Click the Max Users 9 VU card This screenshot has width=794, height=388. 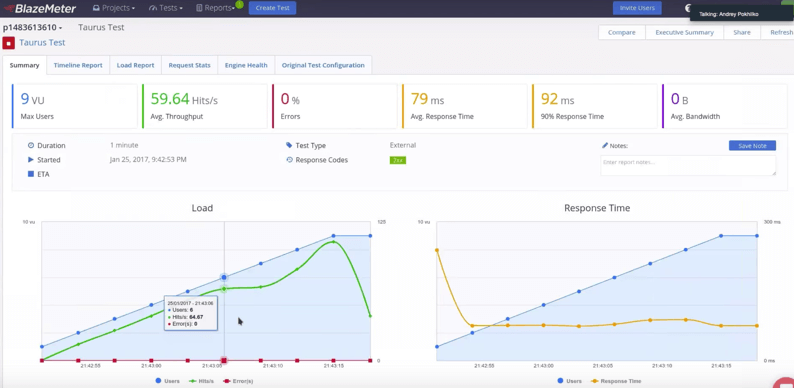click(x=74, y=106)
